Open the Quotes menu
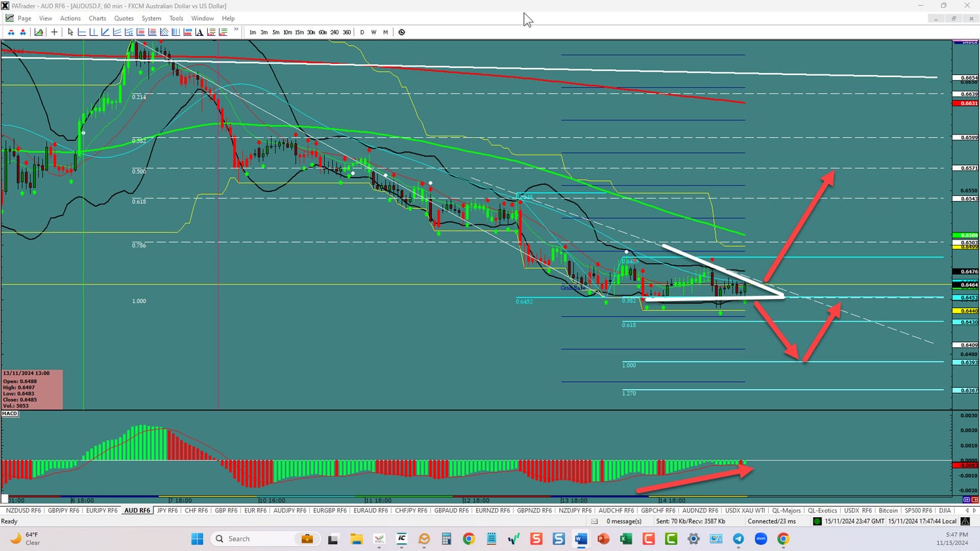The height and width of the screenshot is (551, 980). [x=124, y=18]
